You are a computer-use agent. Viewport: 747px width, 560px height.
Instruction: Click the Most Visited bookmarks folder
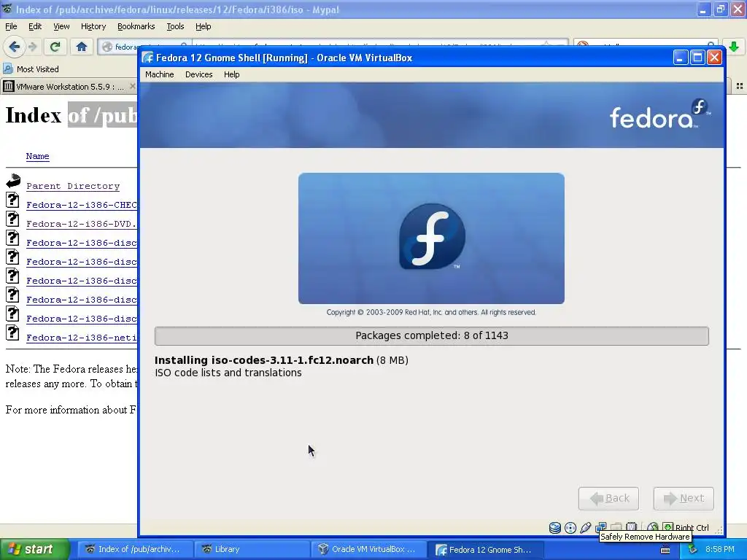[31, 69]
